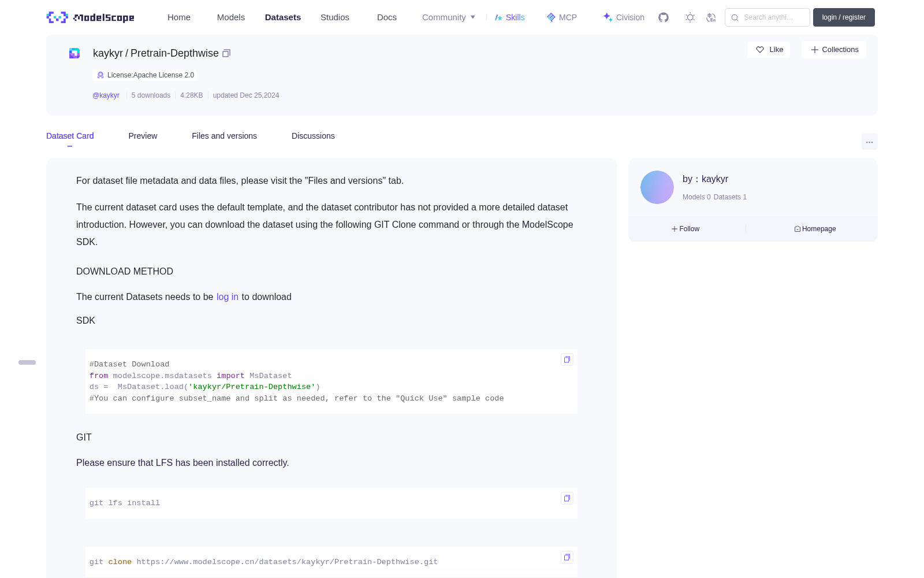Switch to Files and versions tab
Viewport: 924px width, 578px height.
[x=224, y=136]
